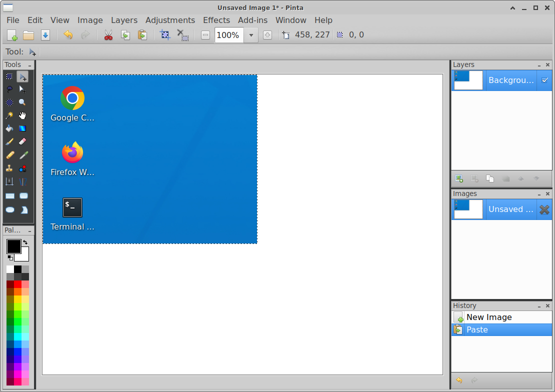
Task: Select the Paste history entry
Action: tap(501, 329)
